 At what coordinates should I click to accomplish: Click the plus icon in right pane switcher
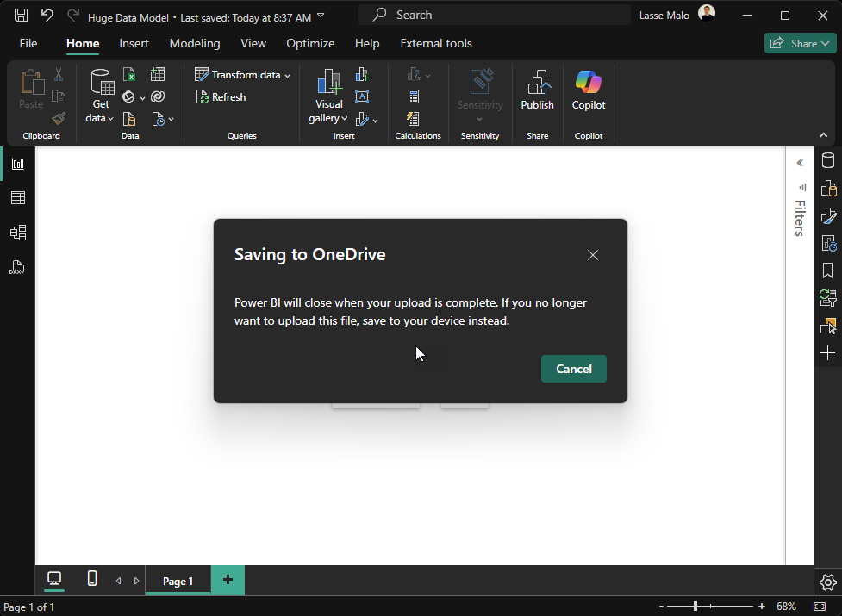[x=828, y=353]
